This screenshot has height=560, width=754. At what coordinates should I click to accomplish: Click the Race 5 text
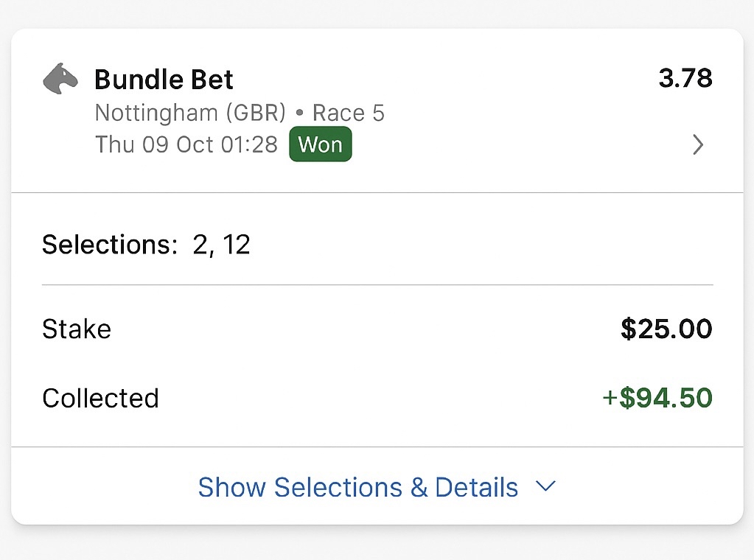pyautogui.click(x=349, y=113)
